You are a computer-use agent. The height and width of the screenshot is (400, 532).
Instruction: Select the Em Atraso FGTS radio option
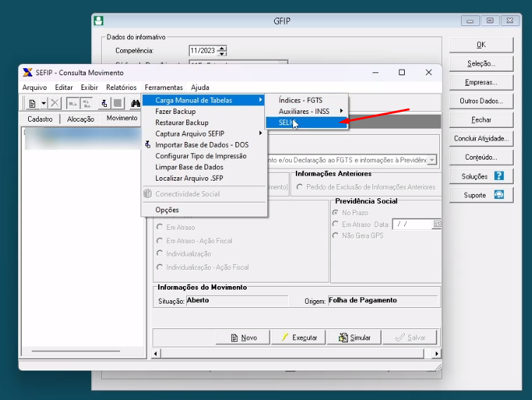click(x=160, y=227)
